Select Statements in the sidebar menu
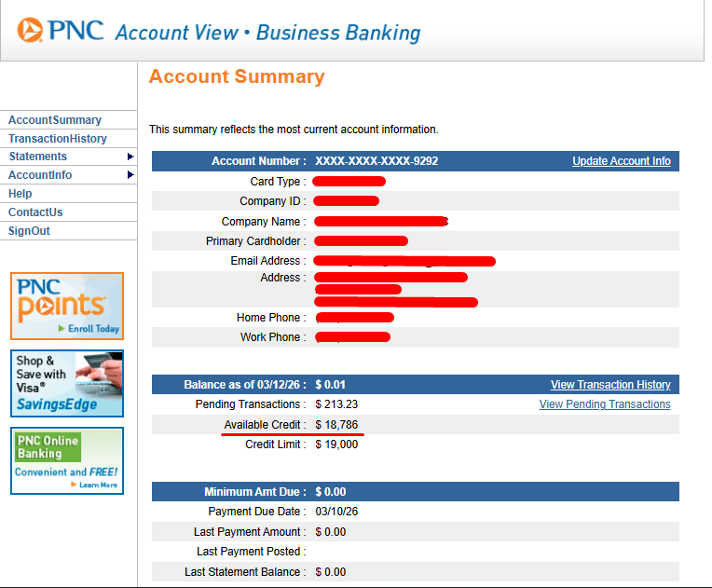The height and width of the screenshot is (588, 712). 38,157
